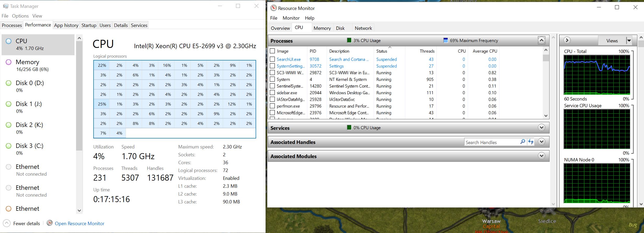
Task: Click the Open Resource Monitor link
Action: (x=79, y=223)
